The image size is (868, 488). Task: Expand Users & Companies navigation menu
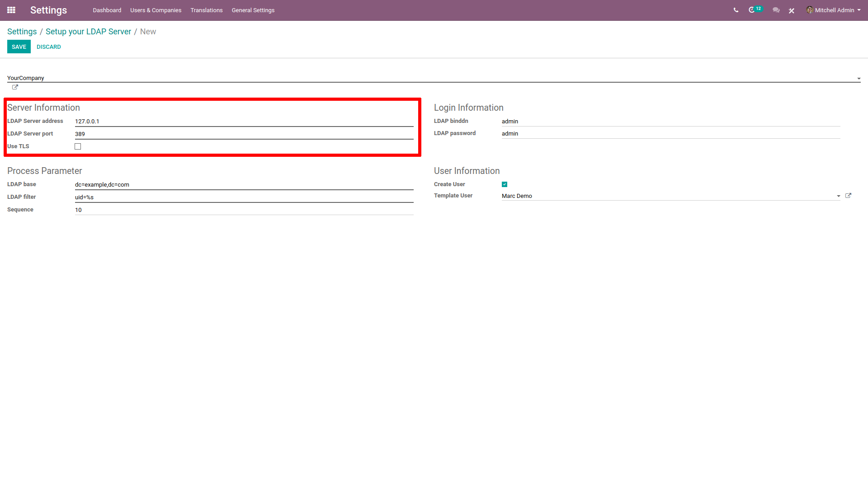click(x=156, y=10)
